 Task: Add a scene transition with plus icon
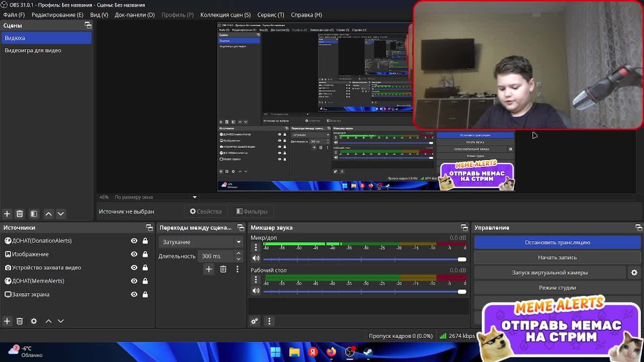tap(209, 269)
